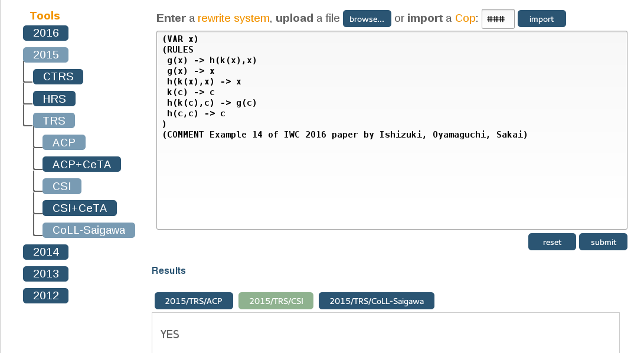Toggle the TRS category
Screen dimensions: 644x353
click(x=54, y=120)
